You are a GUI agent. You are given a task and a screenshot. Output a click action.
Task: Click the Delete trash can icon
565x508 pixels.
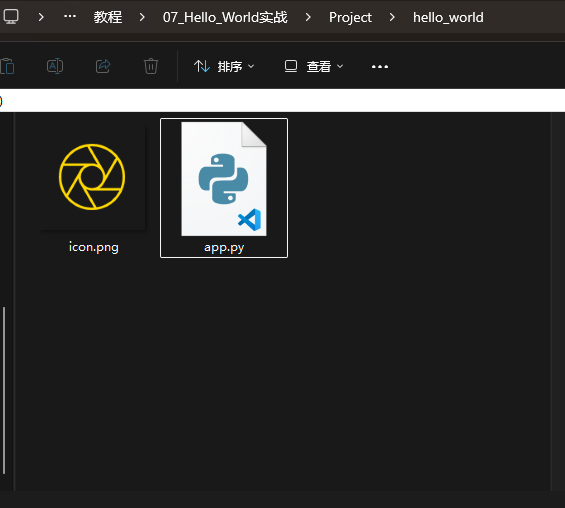tap(151, 66)
